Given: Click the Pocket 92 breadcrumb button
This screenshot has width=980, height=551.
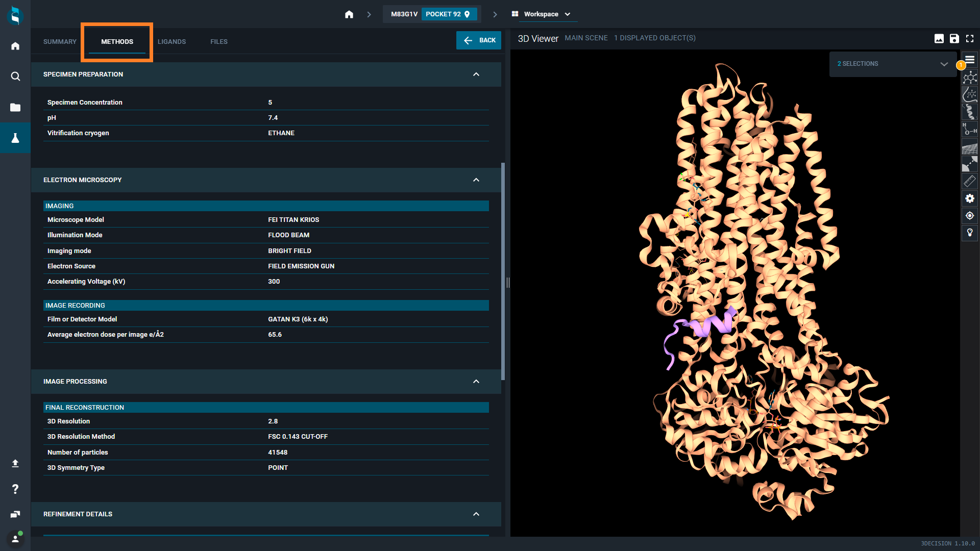Looking at the screenshot, I should pyautogui.click(x=448, y=14).
